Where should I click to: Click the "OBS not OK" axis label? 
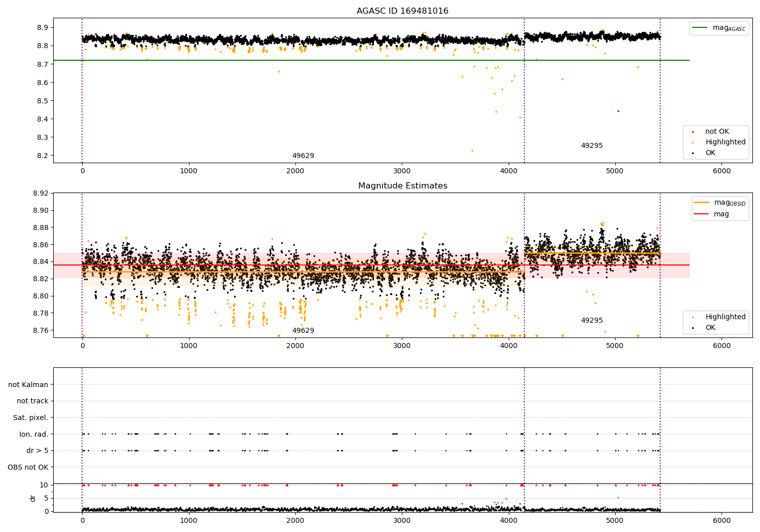(x=28, y=467)
